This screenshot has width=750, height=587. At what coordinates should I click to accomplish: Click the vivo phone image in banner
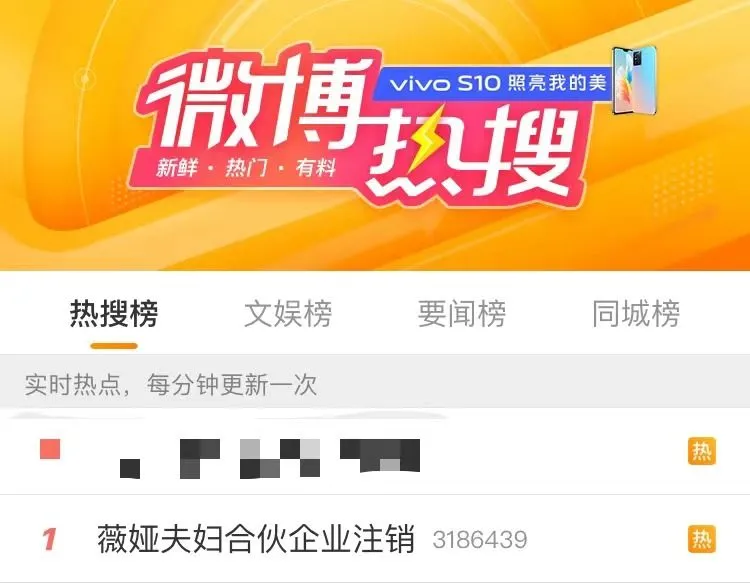(x=635, y=80)
